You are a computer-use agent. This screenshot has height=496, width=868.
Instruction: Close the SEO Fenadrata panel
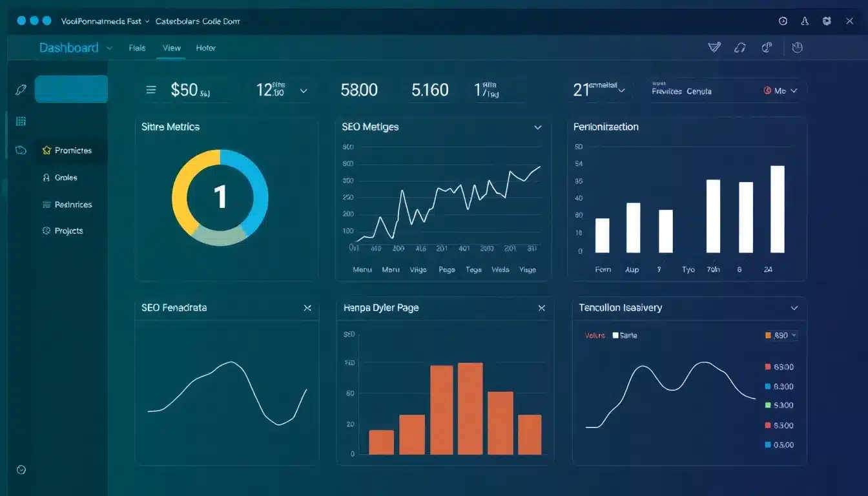[x=308, y=308]
